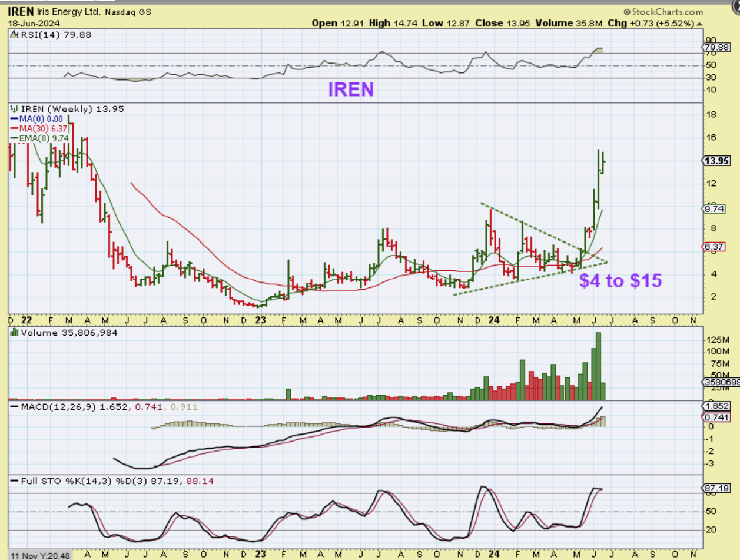Click the 13.95 last-price tag on the right axis
The width and height of the screenshot is (740, 560).
(x=716, y=161)
